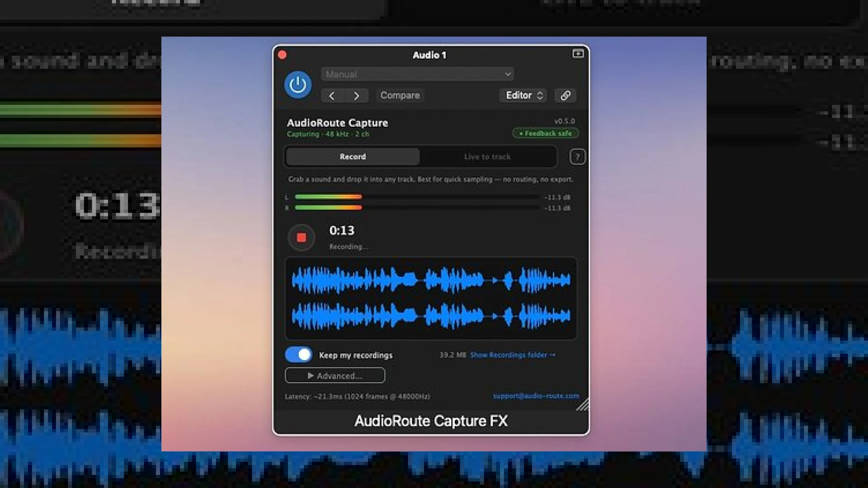The height and width of the screenshot is (488, 868).
Task: Click the AudioRoute Capture title
Action: [337, 123]
